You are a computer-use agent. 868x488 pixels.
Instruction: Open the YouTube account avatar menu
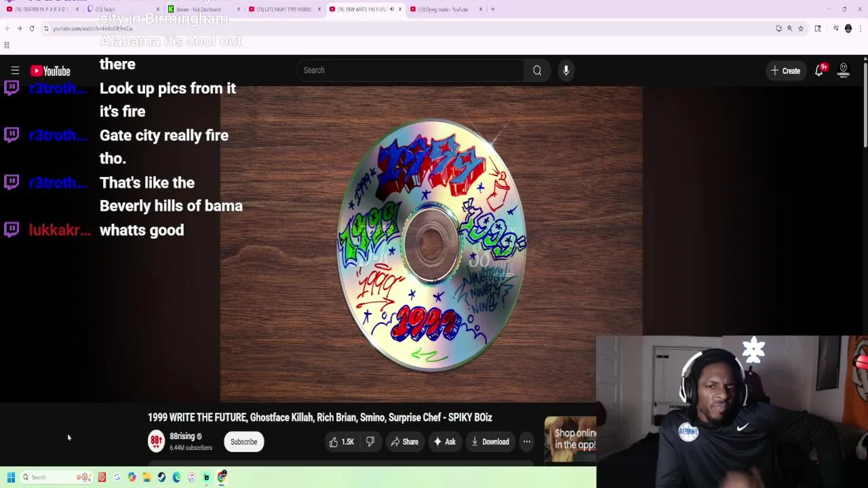(x=844, y=70)
